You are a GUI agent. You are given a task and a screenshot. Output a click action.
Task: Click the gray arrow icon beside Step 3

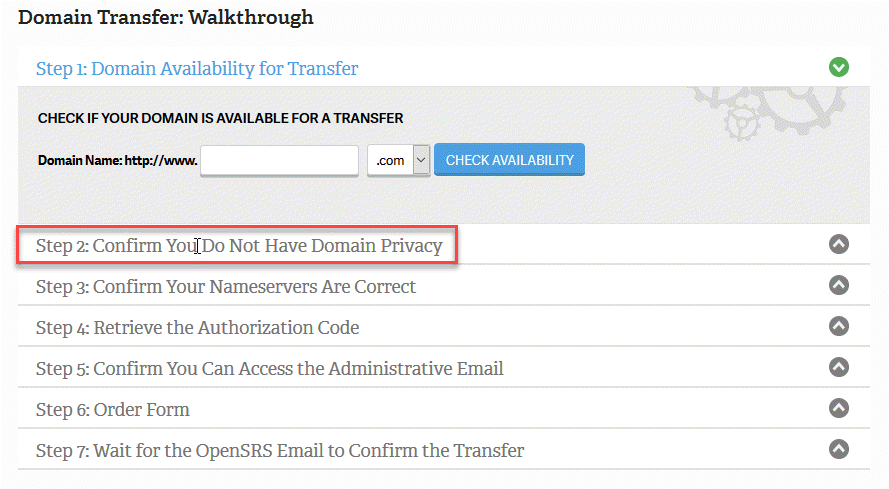839,285
